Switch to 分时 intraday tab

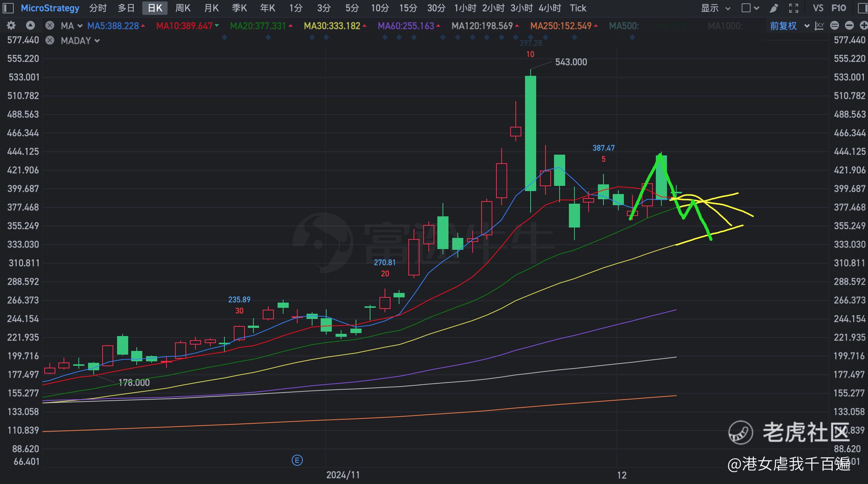coord(98,8)
